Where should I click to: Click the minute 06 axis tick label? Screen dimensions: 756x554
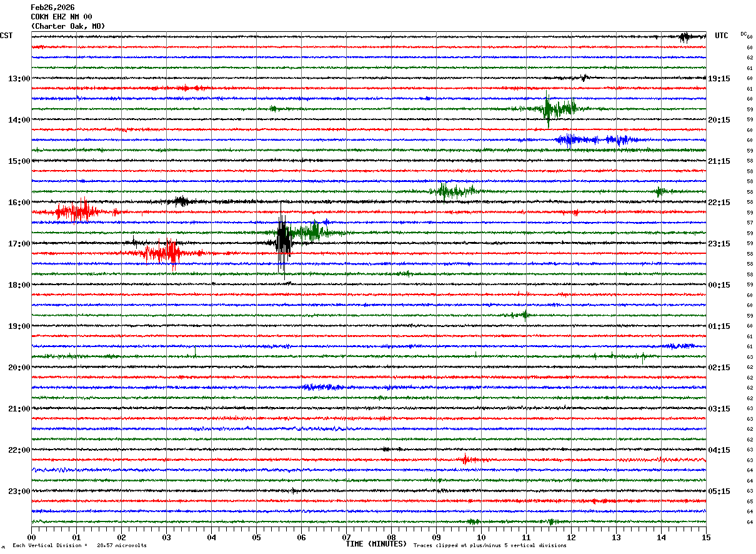[x=301, y=537]
